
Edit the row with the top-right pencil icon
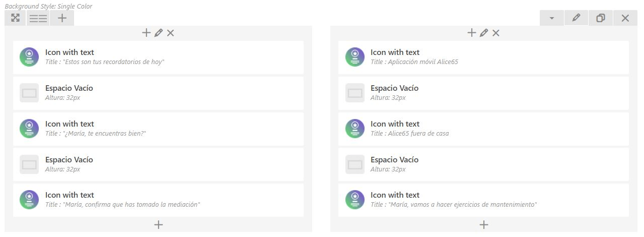point(577,18)
